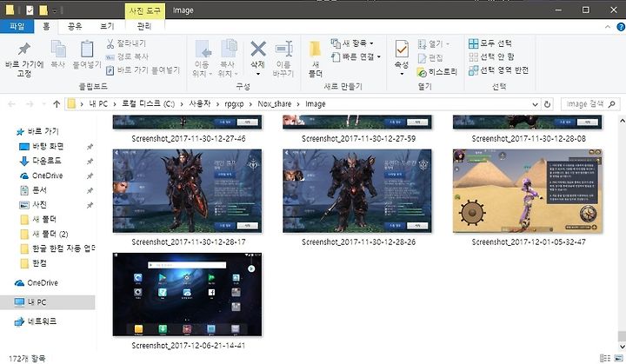Click file name Screenshot_2017-11-30-12-27-46

189,139
